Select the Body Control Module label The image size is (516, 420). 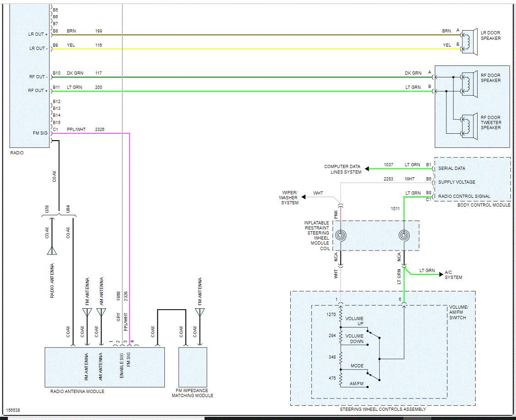483,205
